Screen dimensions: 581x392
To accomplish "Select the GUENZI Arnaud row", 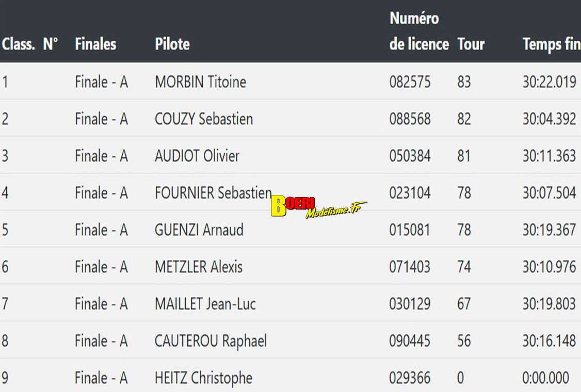I will [199, 230].
